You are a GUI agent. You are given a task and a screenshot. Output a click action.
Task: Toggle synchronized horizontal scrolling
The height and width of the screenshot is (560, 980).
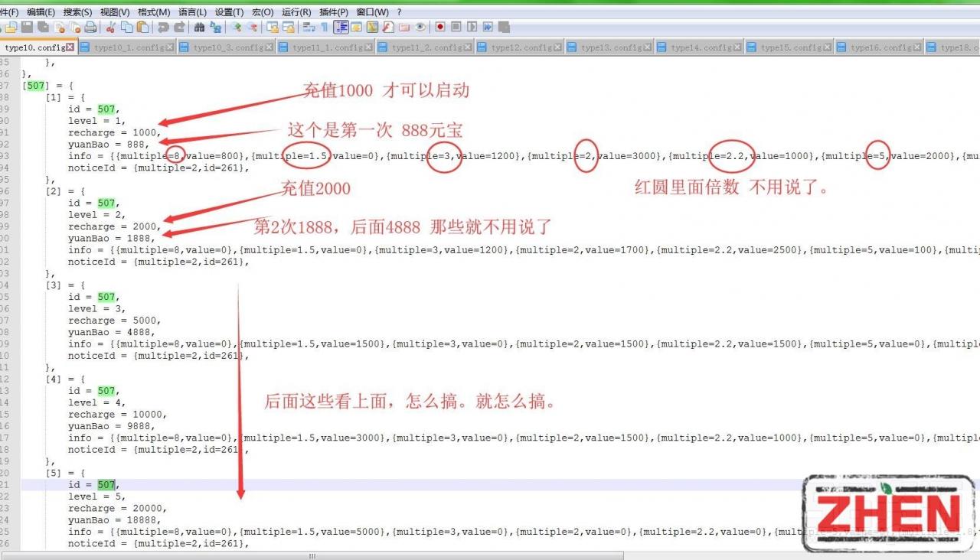coord(289,27)
